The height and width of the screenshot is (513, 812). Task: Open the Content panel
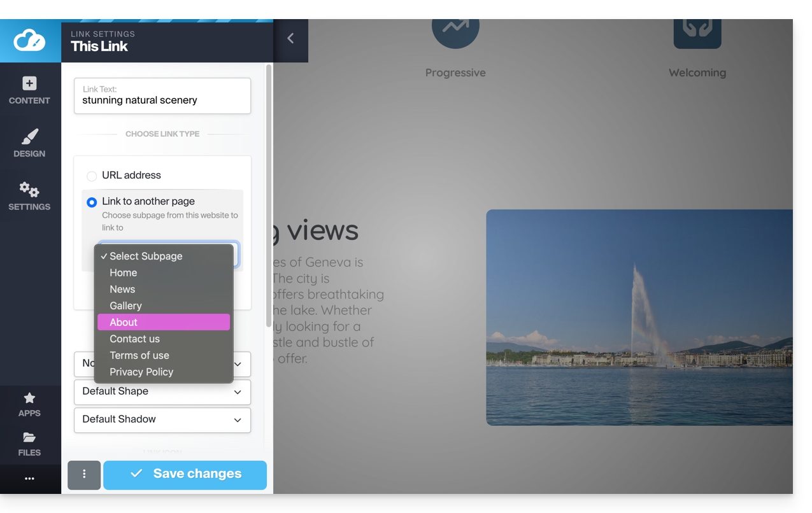29,90
